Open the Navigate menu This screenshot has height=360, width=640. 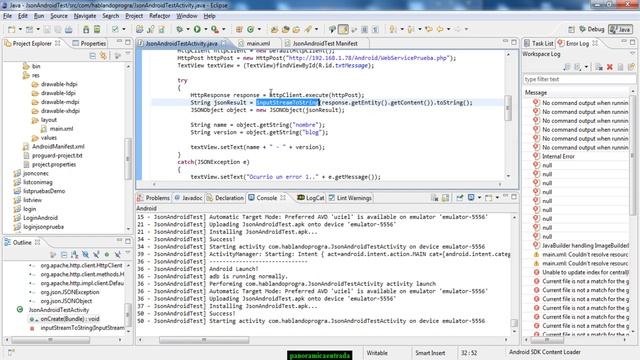click(x=85, y=16)
